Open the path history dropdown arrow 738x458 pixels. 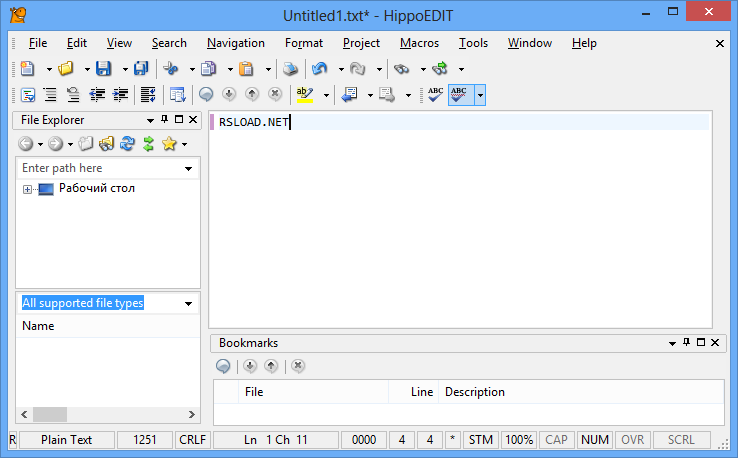(188, 169)
